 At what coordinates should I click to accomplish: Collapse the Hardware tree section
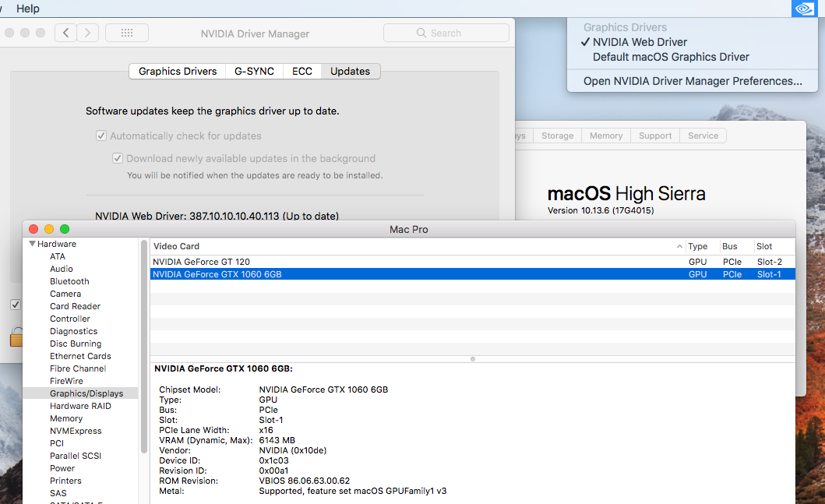[33, 244]
